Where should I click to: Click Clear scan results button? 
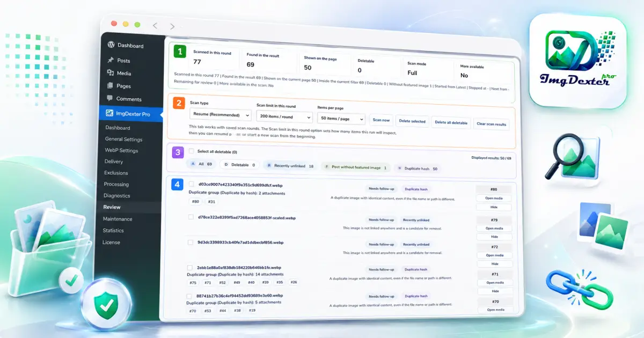point(492,124)
